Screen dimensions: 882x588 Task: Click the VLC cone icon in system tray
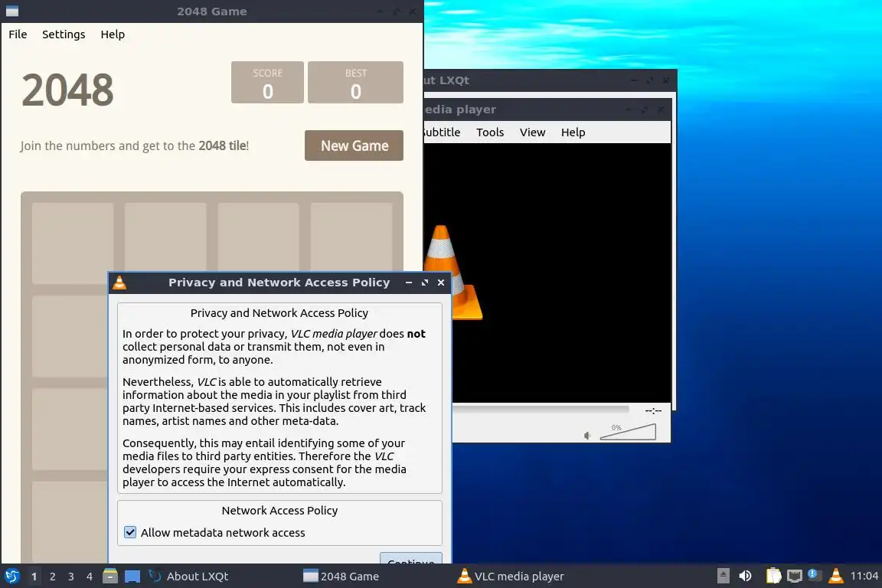pos(836,576)
